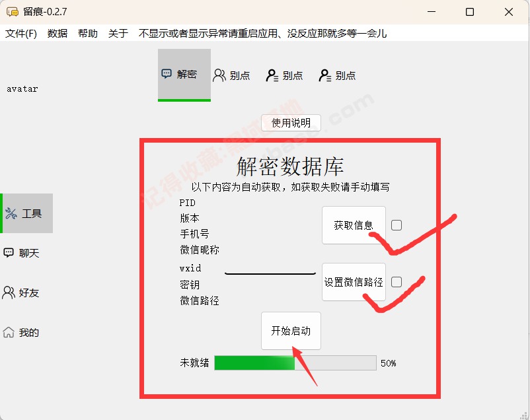Open the 文件(F) menu

pos(21,34)
